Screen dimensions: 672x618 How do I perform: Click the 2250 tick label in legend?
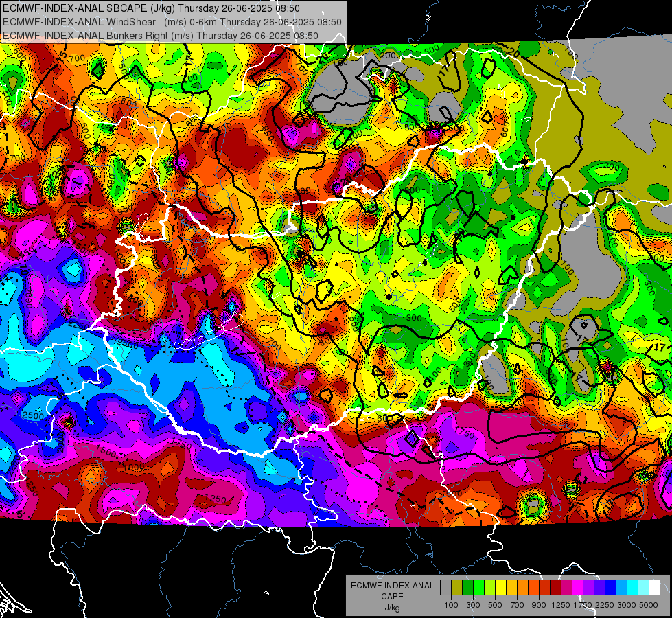(605, 605)
